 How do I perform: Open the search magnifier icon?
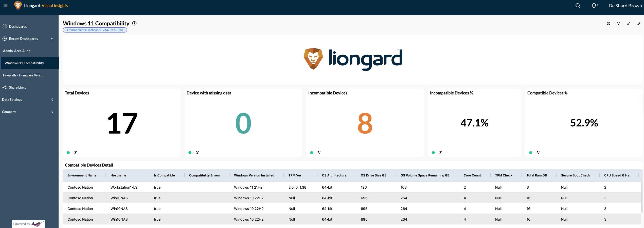pos(578,6)
